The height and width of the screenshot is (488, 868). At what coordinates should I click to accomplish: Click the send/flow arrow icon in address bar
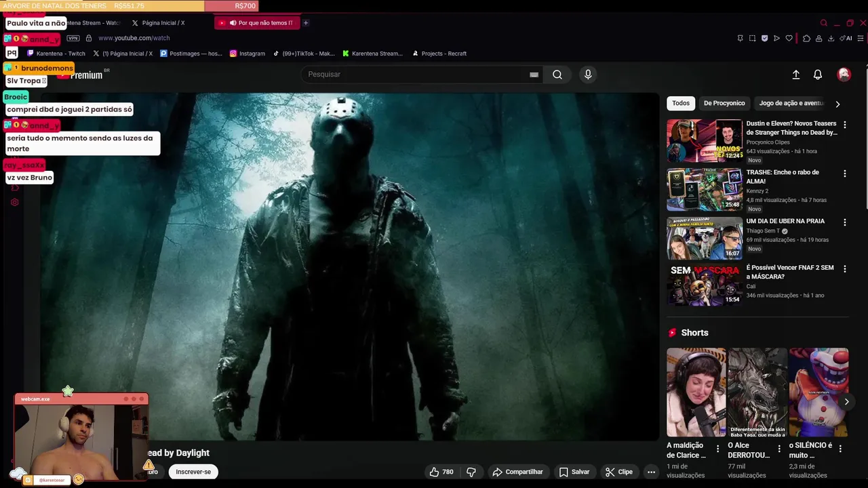tap(776, 39)
